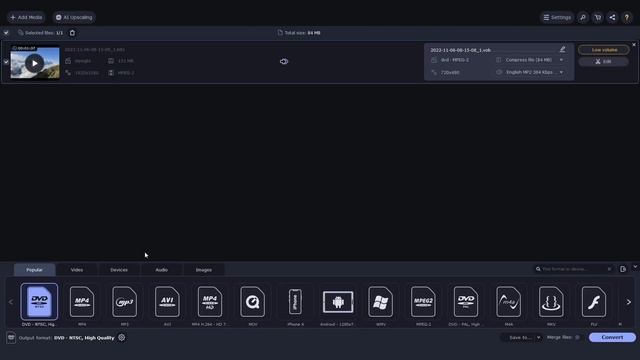Viewport: 640px width, 360px height.
Task: Start conversion with the Convert button
Action: (x=612, y=338)
